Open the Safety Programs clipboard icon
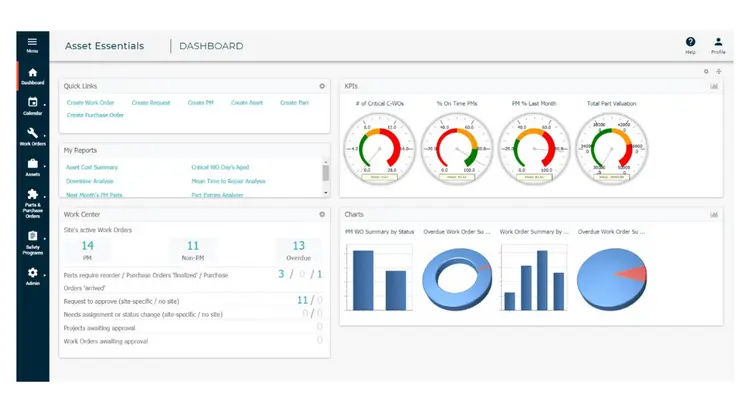The width and height of the screenshot is (750, 413). click(33, 236)
